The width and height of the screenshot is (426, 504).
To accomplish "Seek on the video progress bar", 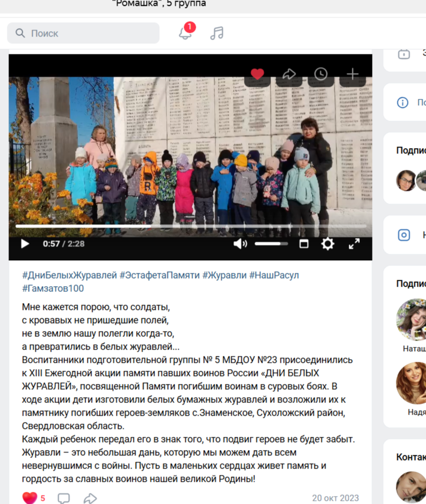I will (x=191, y=226).
